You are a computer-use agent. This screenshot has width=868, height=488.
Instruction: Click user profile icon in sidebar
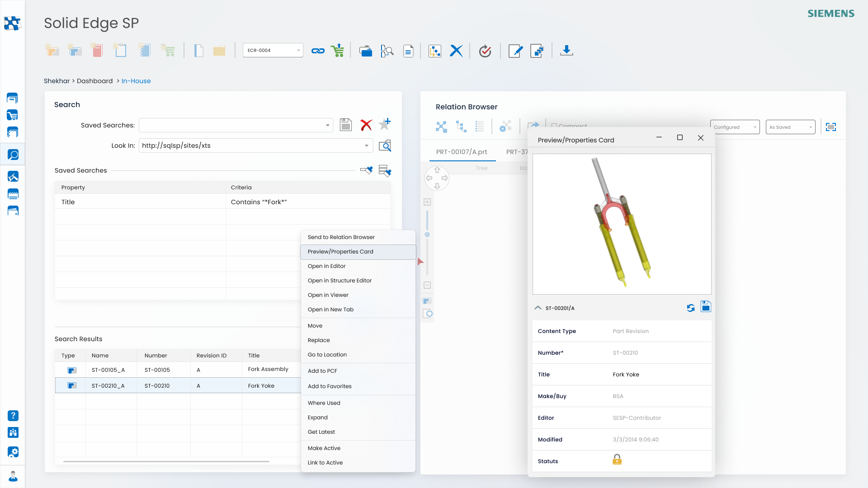pos(13,476)
